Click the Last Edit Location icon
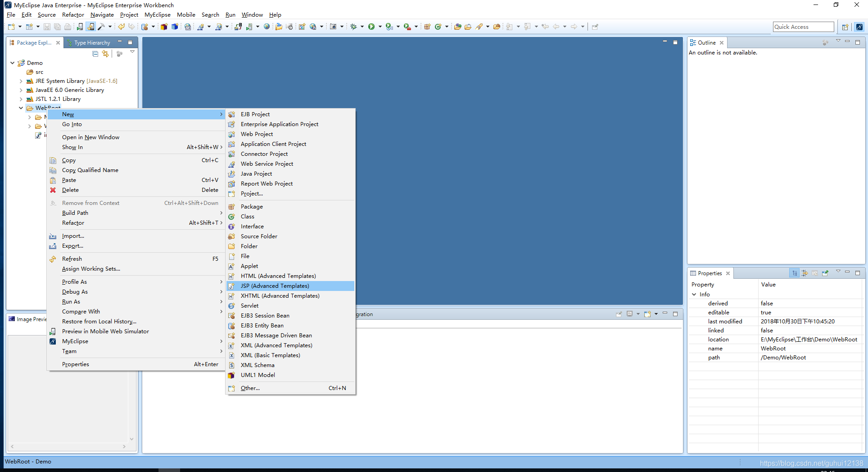The image size is (868, 472). click(545, 27)
